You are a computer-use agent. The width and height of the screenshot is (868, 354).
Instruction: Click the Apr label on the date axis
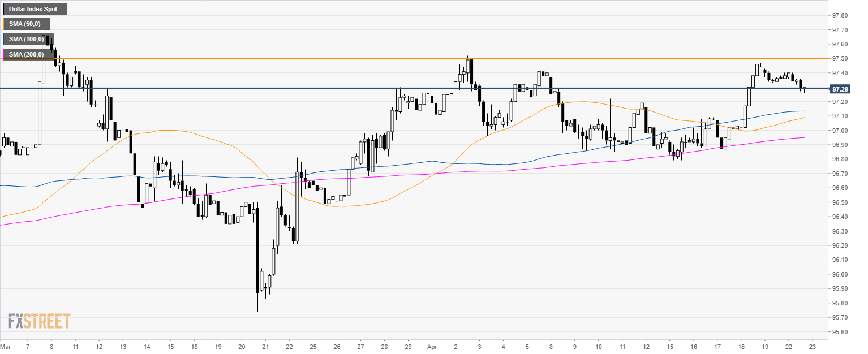[x=432, y=345]
